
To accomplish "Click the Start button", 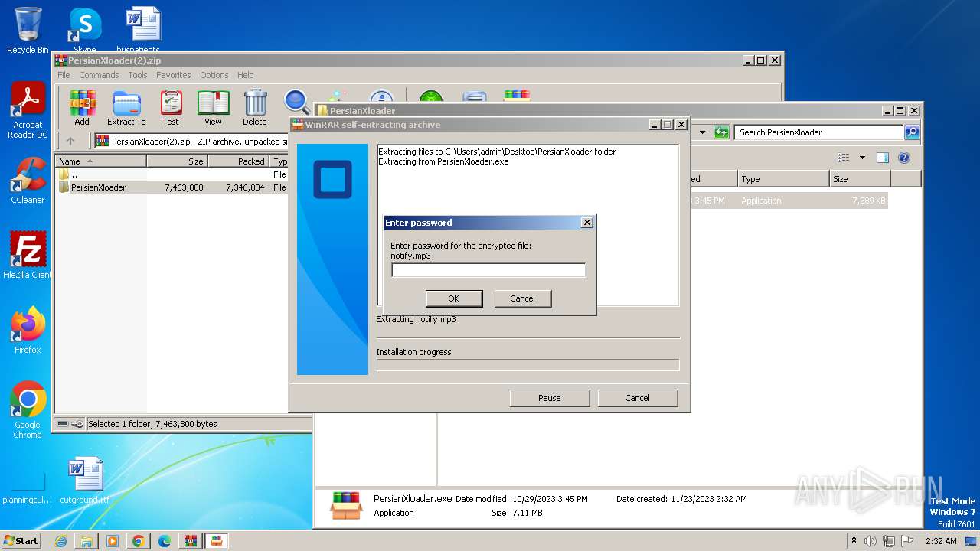I will tap(21, 540).
